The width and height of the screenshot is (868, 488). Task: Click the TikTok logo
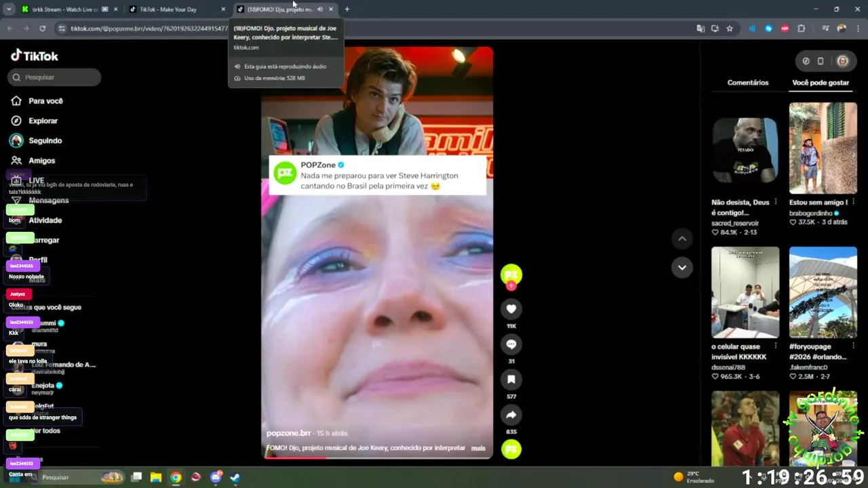[x=35, y=56]
